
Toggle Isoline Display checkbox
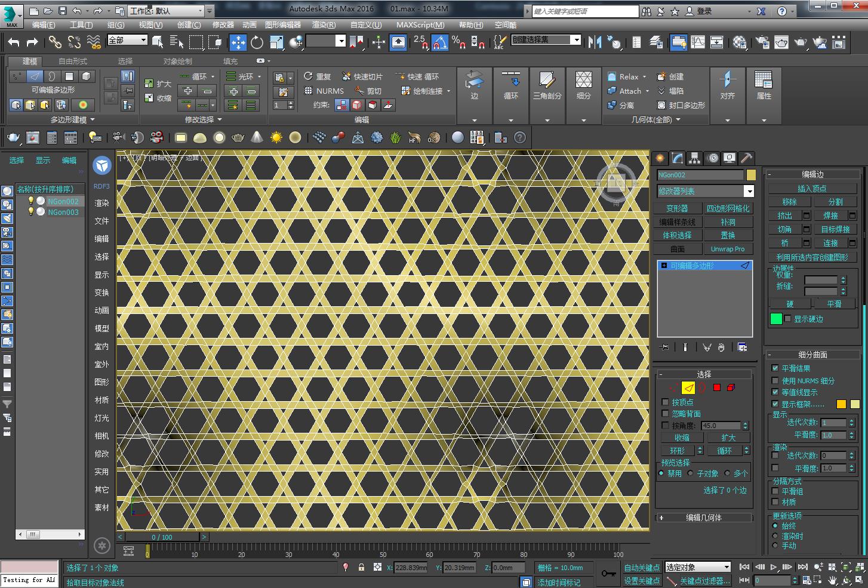(775, 392)
